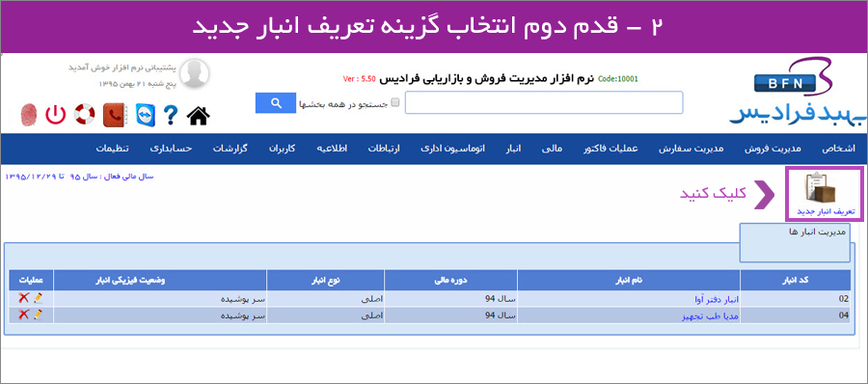This screenshot has width=868, height=384.
Task: Click the red power logout icon
Action: 55,115
